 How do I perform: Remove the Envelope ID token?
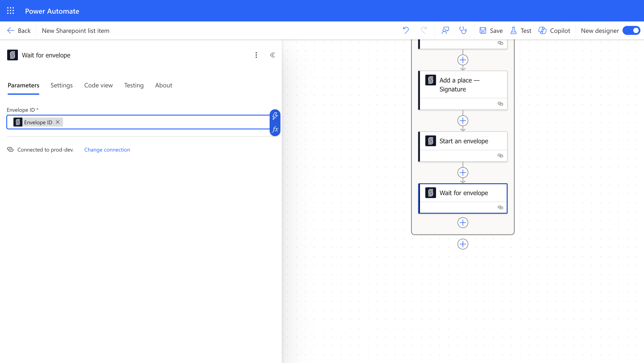click(58, 122)
